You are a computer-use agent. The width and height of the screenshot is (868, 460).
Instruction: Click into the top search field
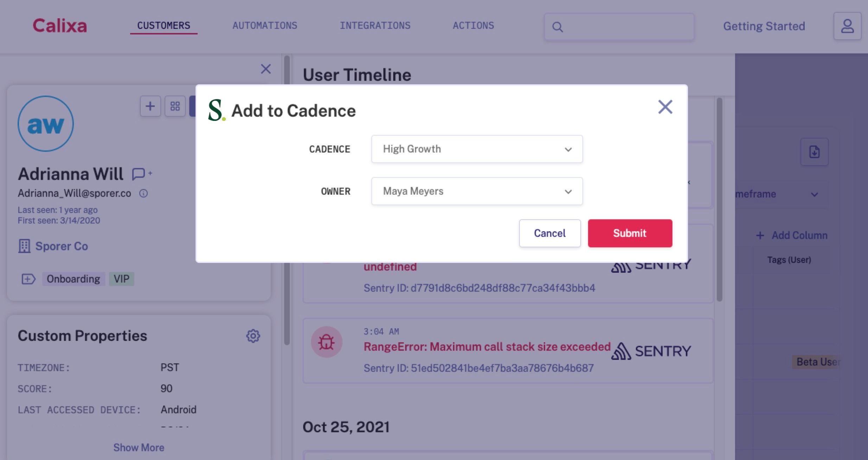click(x=619, y=27)
